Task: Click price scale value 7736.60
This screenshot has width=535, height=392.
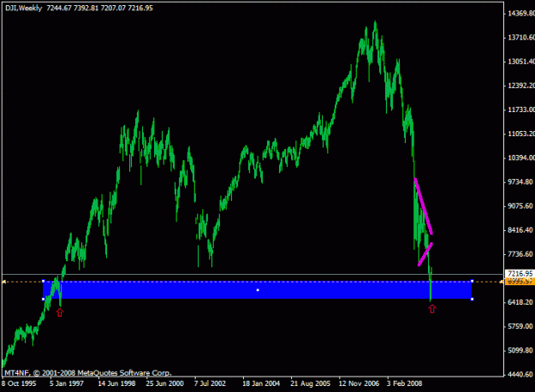Action: [520, 254]
